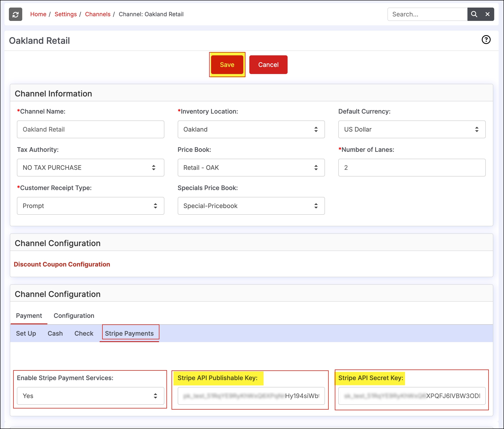This screenshot has height=429, width=504.
Task: Expand the Price Book dropdown
Action: click(251, 167)
